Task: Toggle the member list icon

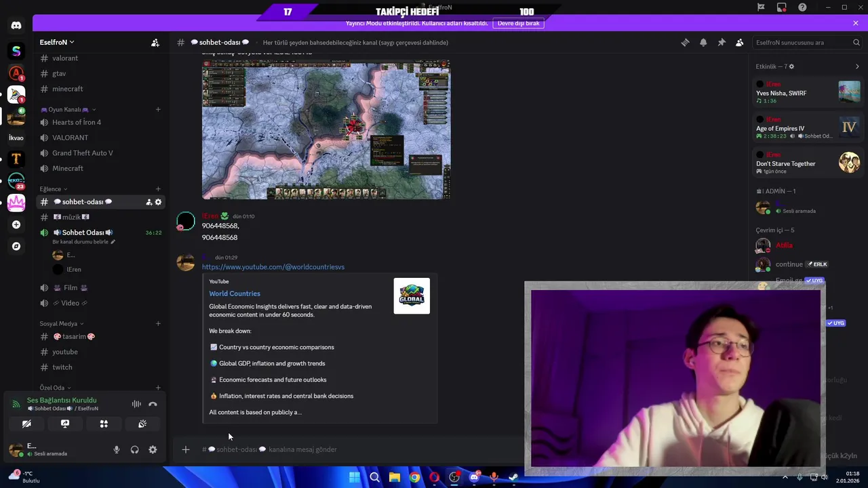Action: point(740,42)
